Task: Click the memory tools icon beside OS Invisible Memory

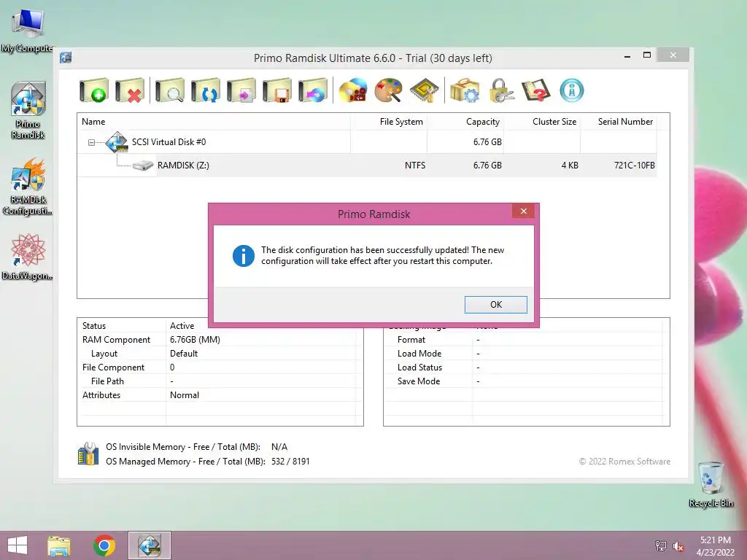Action: (x=88, y=453)
